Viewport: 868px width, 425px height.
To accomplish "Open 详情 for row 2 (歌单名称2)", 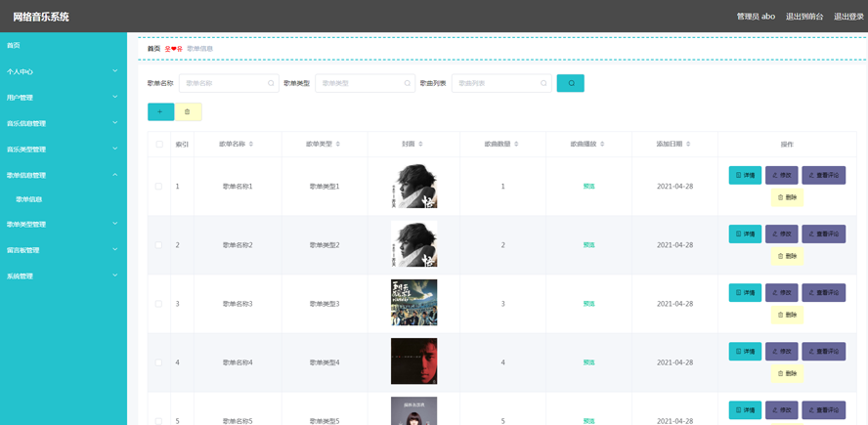I will (745, 234).
